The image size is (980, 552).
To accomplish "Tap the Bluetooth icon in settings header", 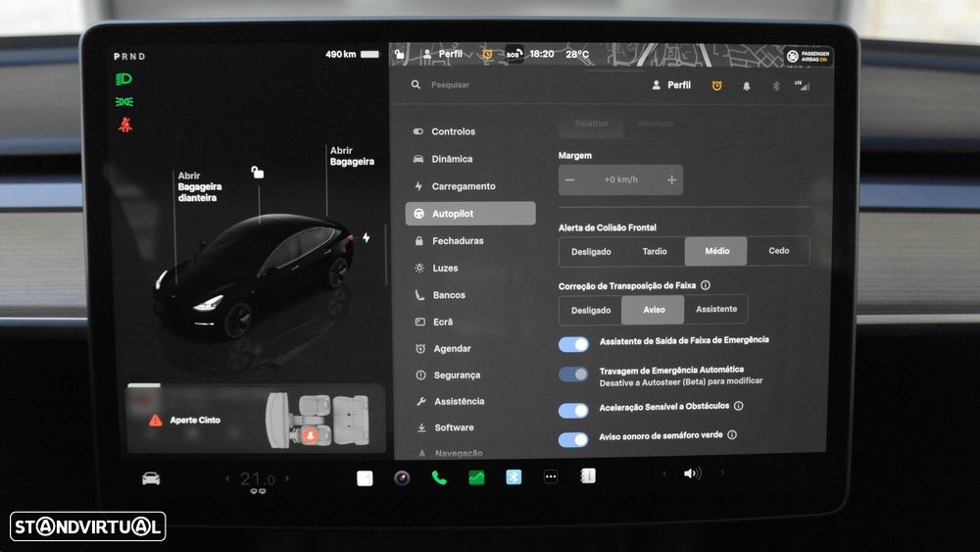I will (775, 85).
